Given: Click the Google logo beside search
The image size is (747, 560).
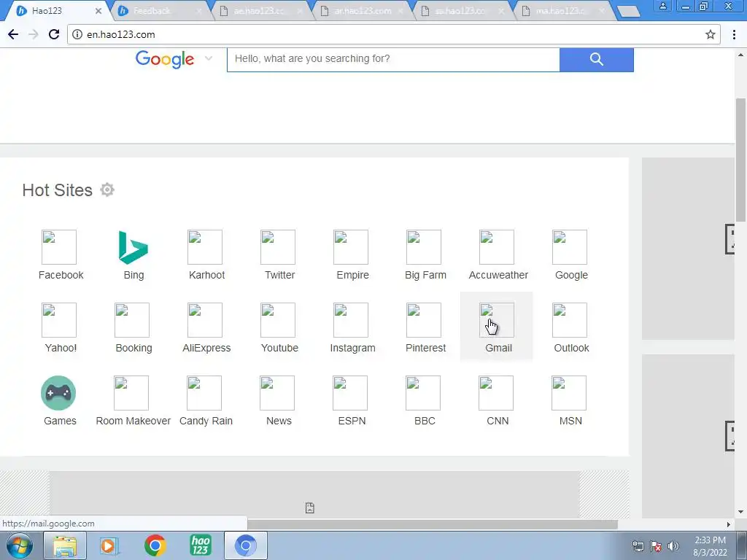Looking at the screenshot, I should point(165,59).
